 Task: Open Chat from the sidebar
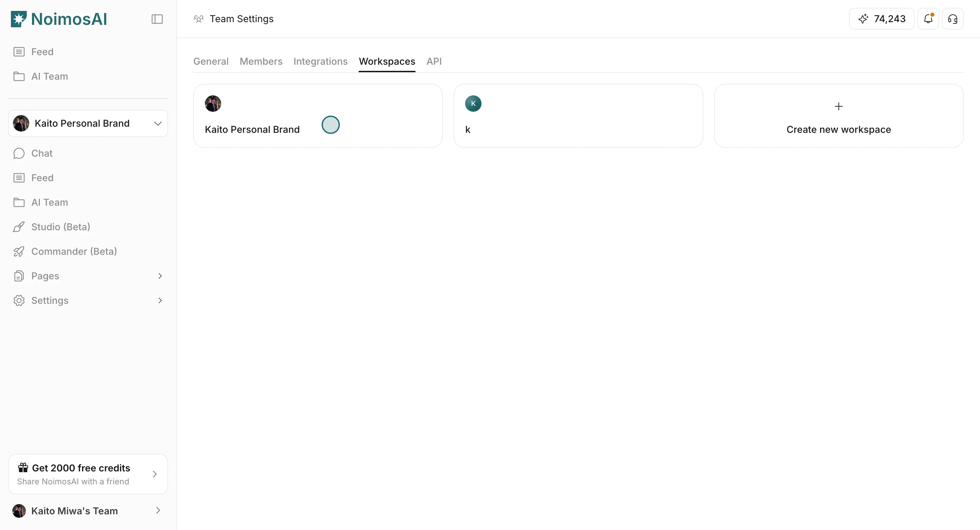pyautogui.click(x=42, y=153)
